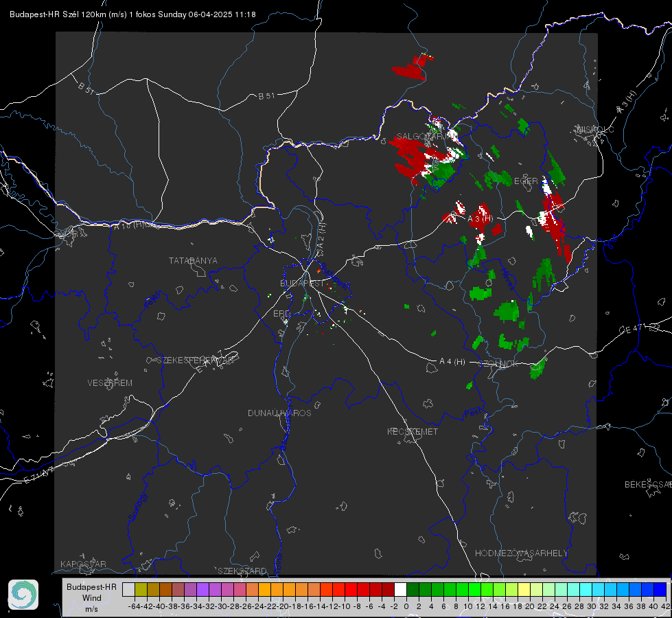
Task: Click the white swatch in the wind legend
Action: (x=400, y=589)
